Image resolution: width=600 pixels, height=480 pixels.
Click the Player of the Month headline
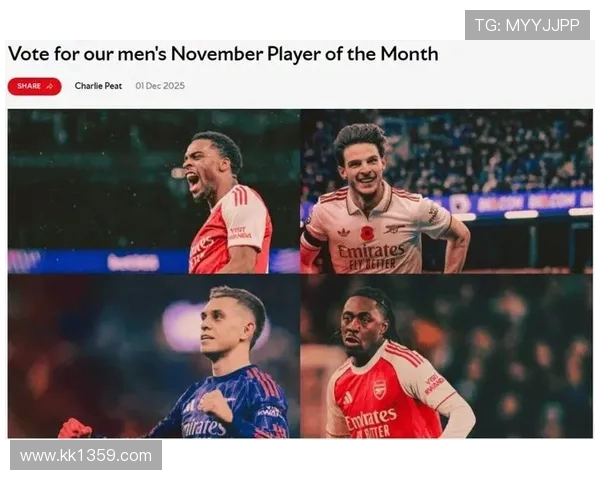click(x=223, y=54)
